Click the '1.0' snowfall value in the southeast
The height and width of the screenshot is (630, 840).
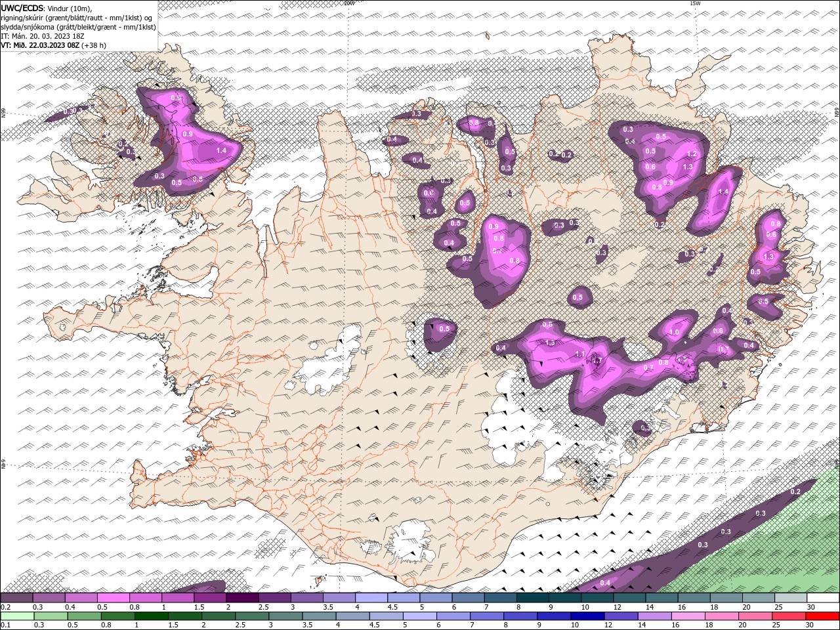[674, 333]
